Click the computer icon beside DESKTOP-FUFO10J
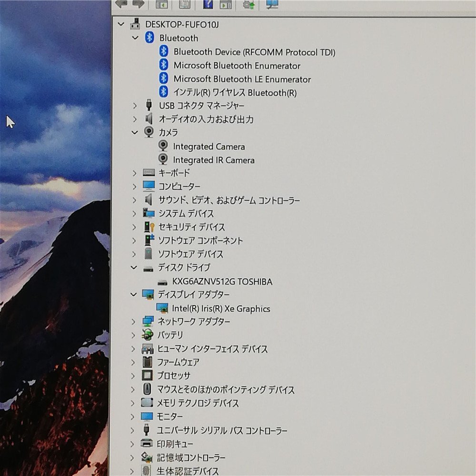The height and width of the screenshot is (476, 476). 135,24
